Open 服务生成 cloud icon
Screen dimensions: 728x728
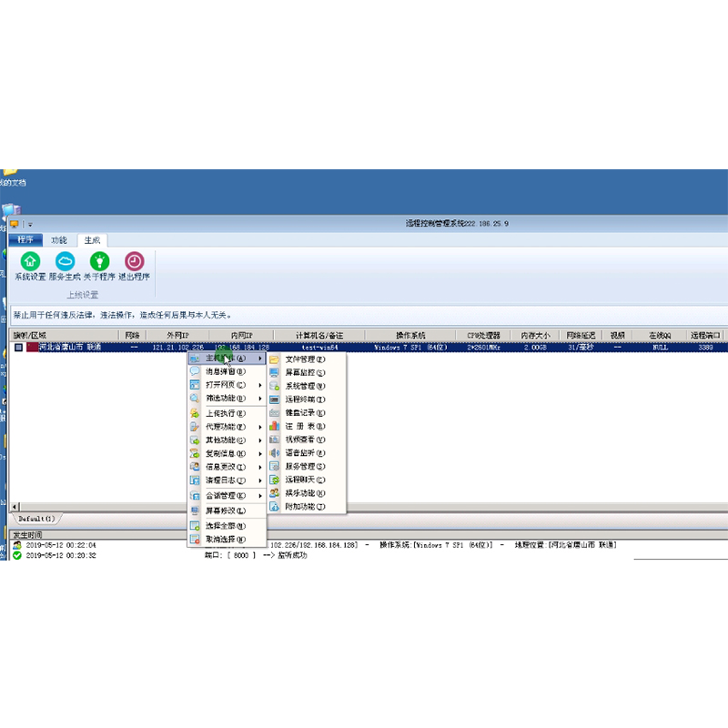65,261
